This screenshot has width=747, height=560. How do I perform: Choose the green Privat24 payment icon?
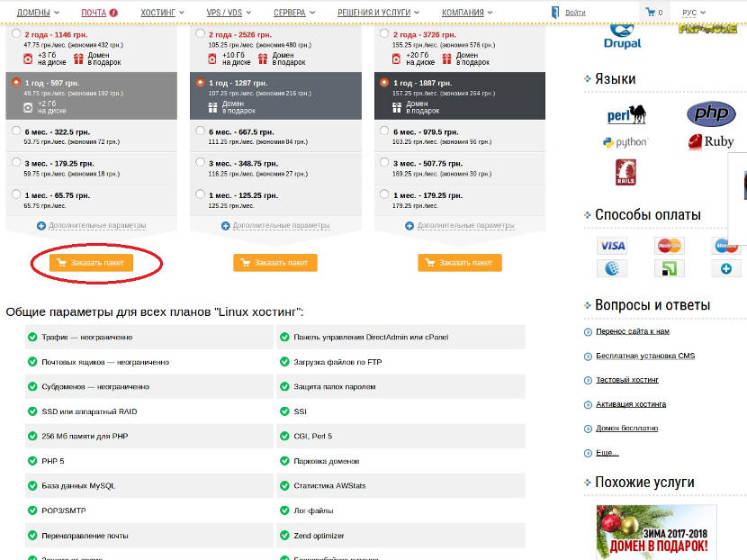(x=670, y=268)
